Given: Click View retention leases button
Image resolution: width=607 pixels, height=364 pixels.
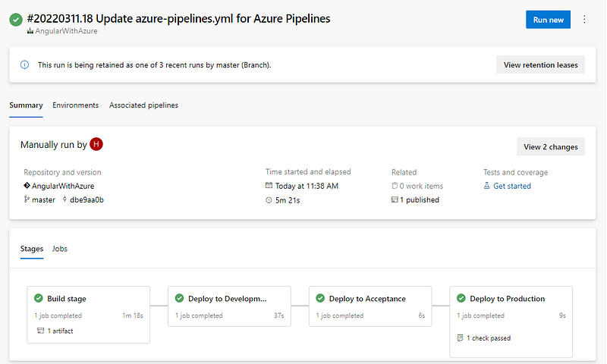Looking at the screenshot, I should pyautogui.click(x=540, y=65).
